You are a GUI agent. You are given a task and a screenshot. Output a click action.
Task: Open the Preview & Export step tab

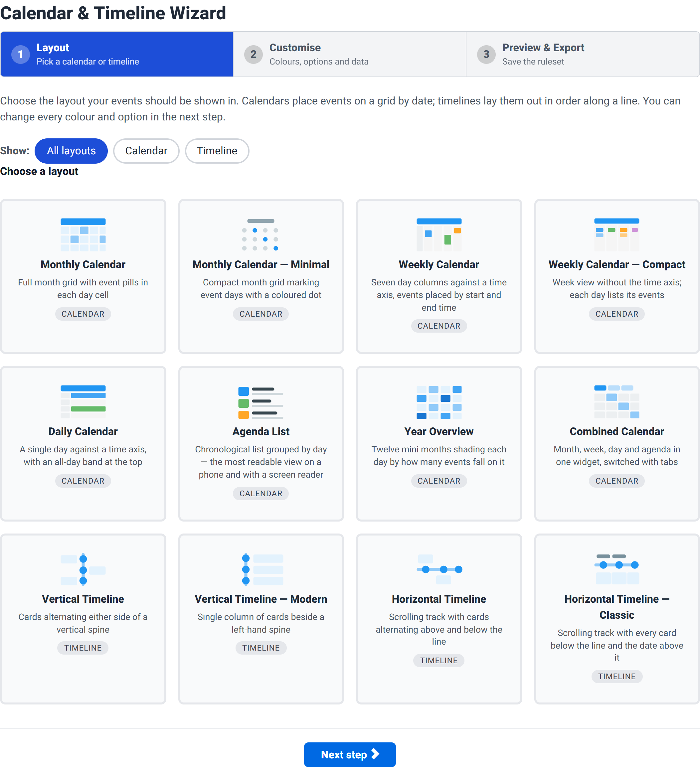583,54
